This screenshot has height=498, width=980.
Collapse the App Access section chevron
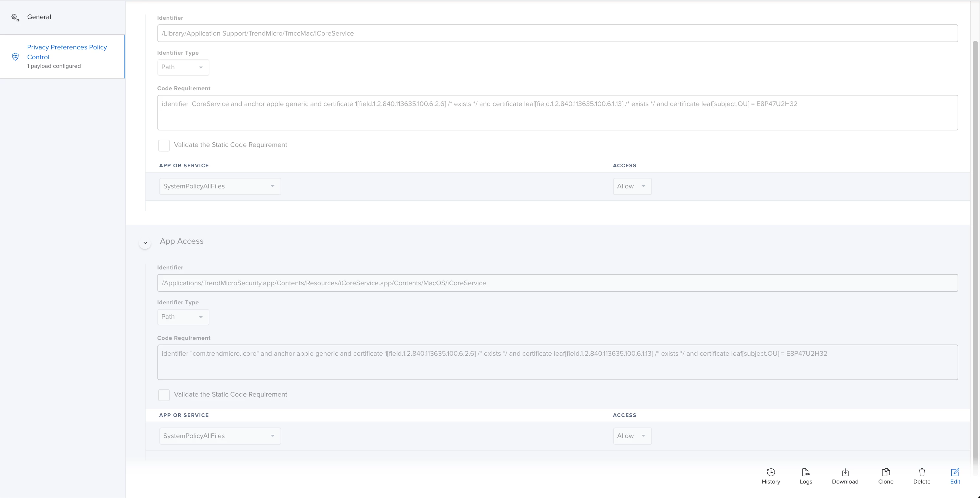coord(145,243)
